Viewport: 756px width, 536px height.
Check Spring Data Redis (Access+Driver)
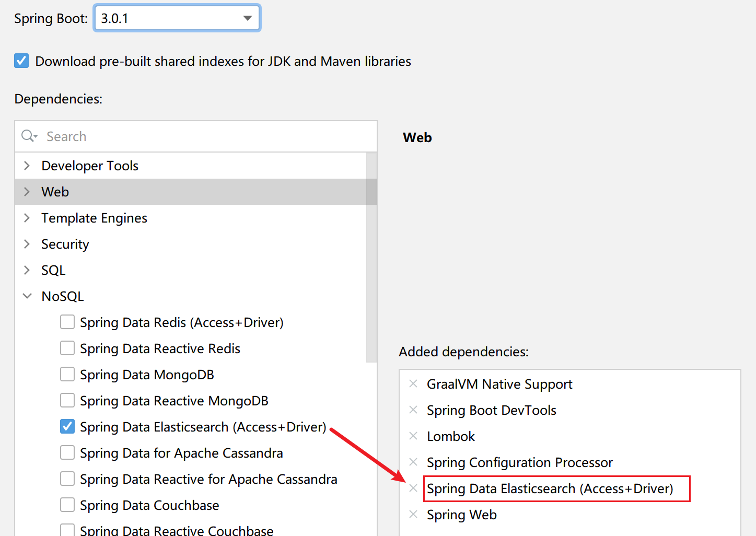point(67,322)
